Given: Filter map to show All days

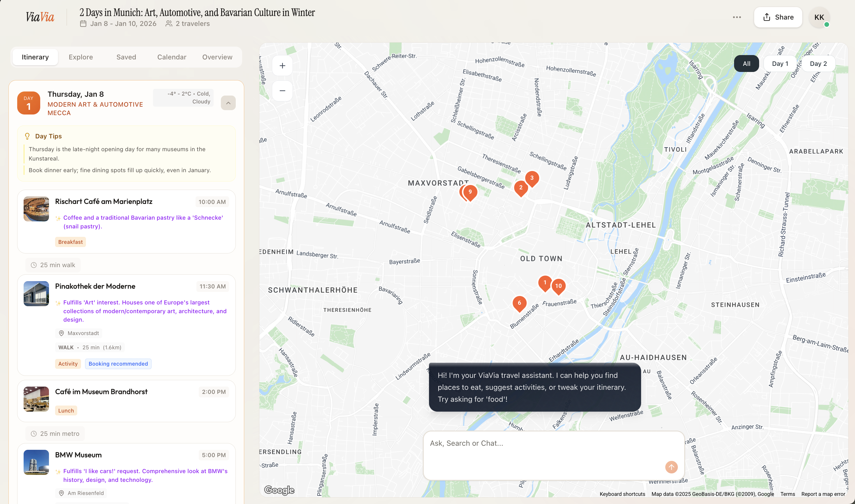Looking at the screenshot, I should 746,64.
